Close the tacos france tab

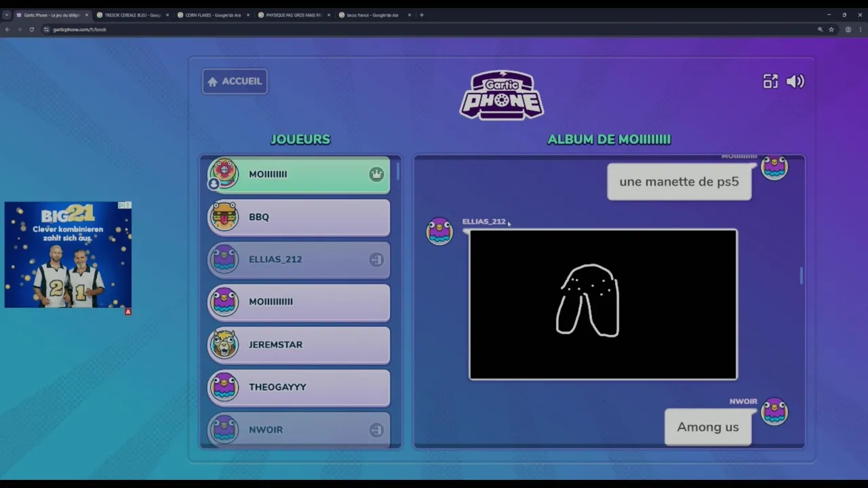pyautogui.click(x=410, y=15)
